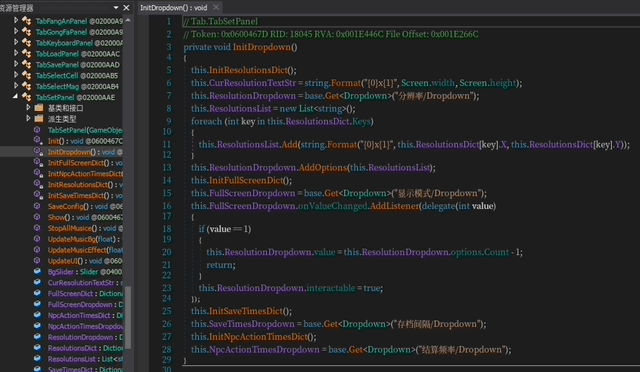Click the FullScreenDropdown field icon
The image size is (640, 372).
click(x=38, y=304)
